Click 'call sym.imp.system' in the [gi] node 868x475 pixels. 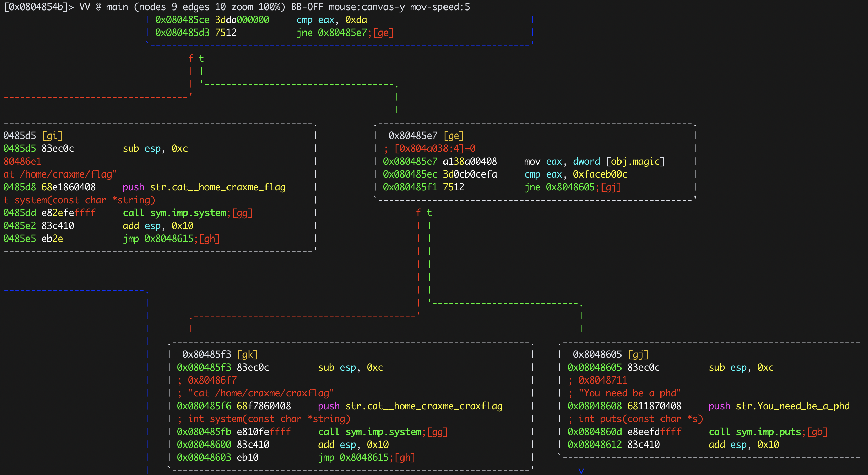pyautogui.click(x=175, y=213)
